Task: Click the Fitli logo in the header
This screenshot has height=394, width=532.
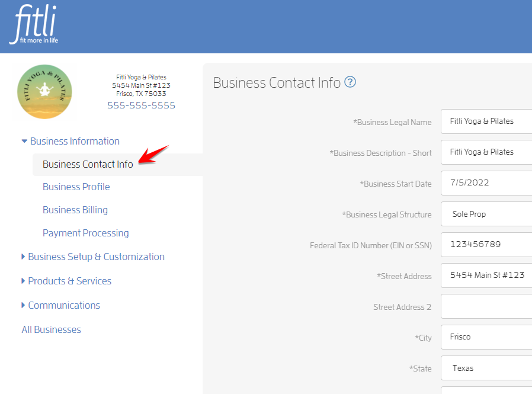Action: [34, 24]
